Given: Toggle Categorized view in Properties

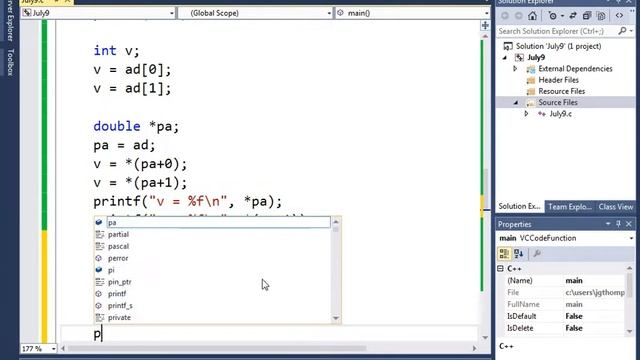Looking at the screenshot, I should coord(504,253).
